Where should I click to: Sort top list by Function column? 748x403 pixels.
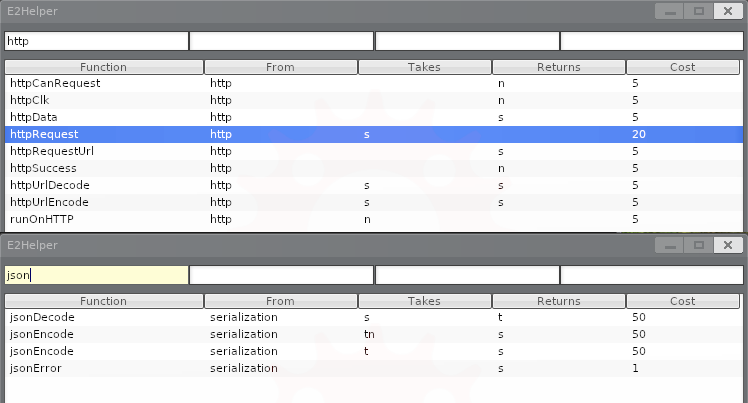pos(104,67)
